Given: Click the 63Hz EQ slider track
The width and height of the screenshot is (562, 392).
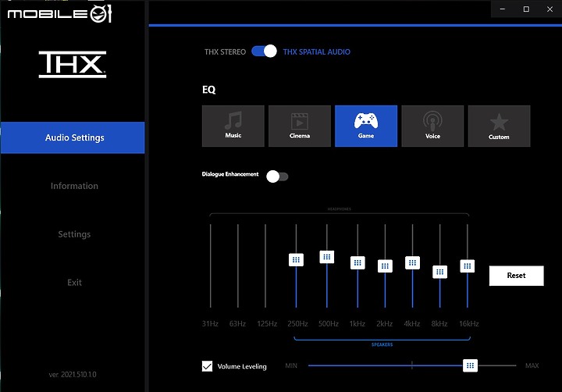Looking at the screenshot, I should (238, 265).
